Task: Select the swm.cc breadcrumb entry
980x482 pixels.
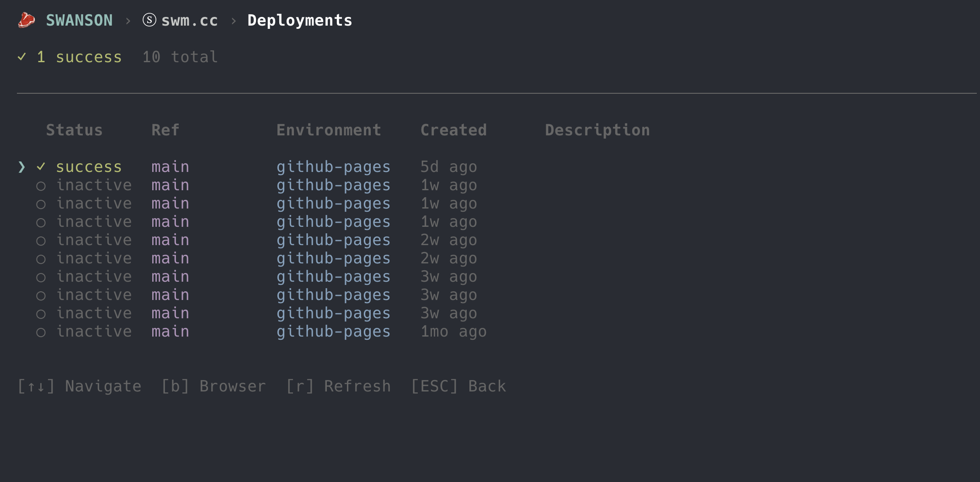Action: tap(190, 20)
